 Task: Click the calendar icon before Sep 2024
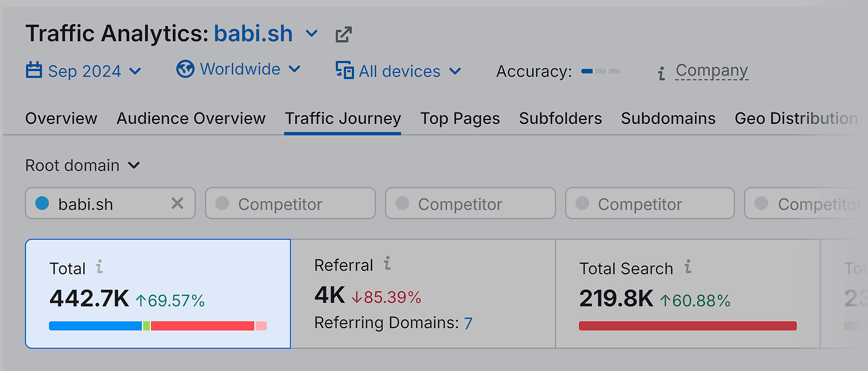tap(34, 71)
